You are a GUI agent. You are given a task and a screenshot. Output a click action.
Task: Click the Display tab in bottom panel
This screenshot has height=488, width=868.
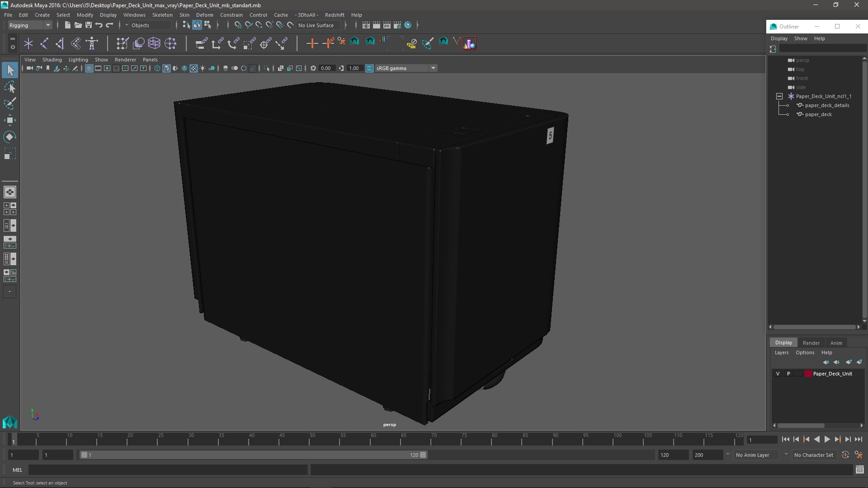(x=783, y=342)
